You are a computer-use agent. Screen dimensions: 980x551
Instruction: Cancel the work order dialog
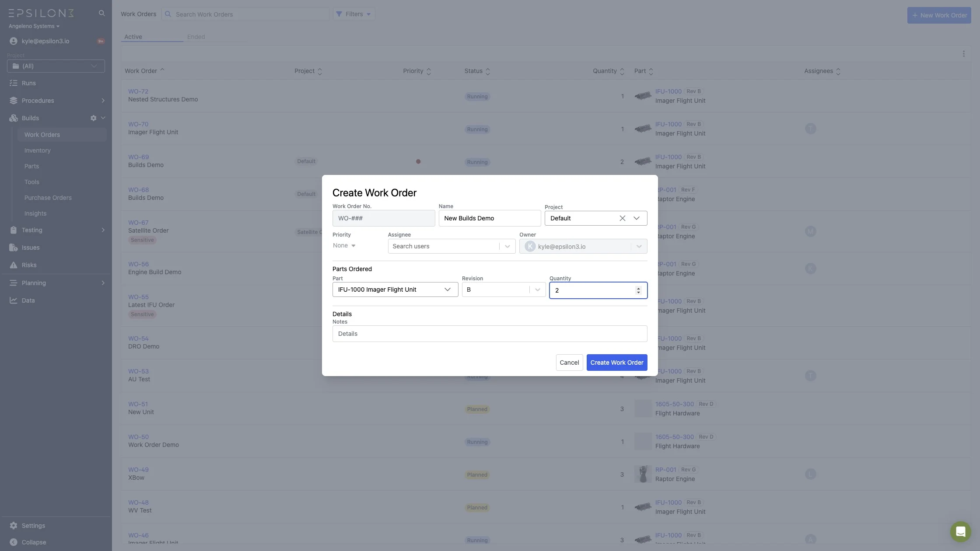click(569, 363)
